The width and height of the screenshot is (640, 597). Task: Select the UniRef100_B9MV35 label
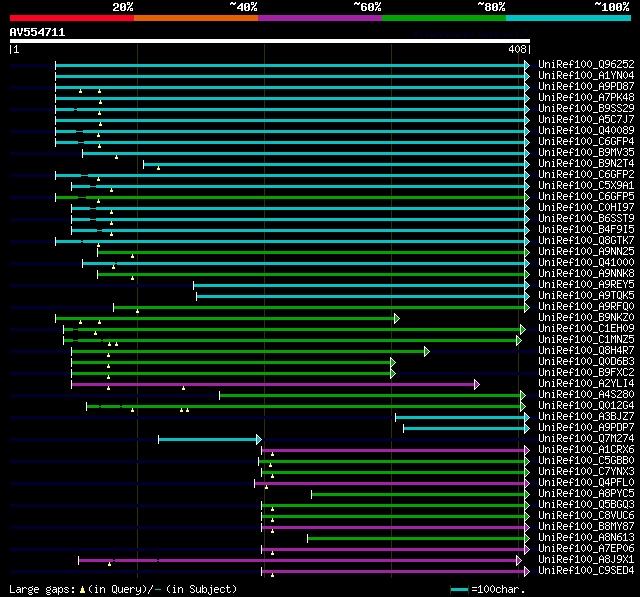coord(586,153)
